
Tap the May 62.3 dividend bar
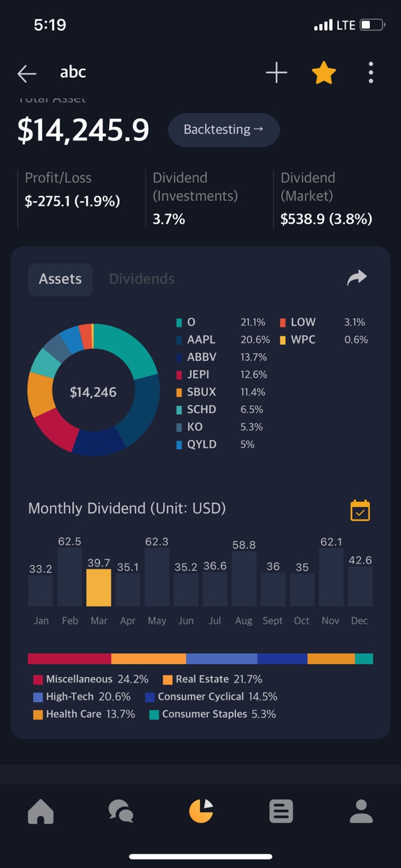157,577
